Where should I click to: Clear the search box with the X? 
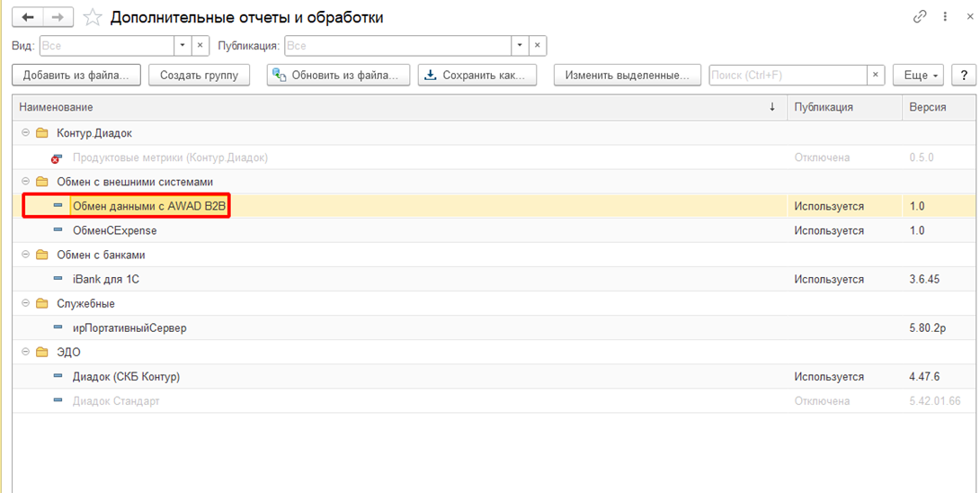point(875,76)
